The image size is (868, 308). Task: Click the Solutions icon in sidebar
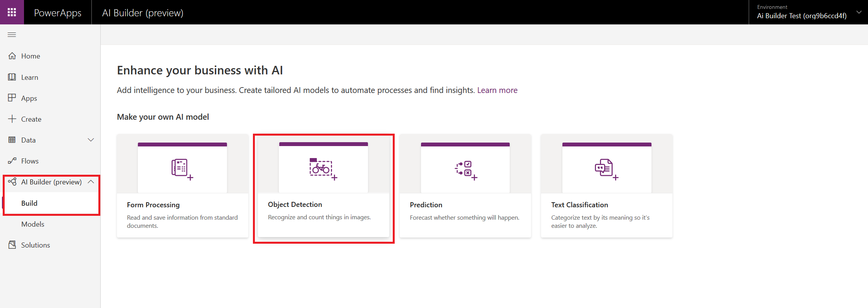pos(12,245)
